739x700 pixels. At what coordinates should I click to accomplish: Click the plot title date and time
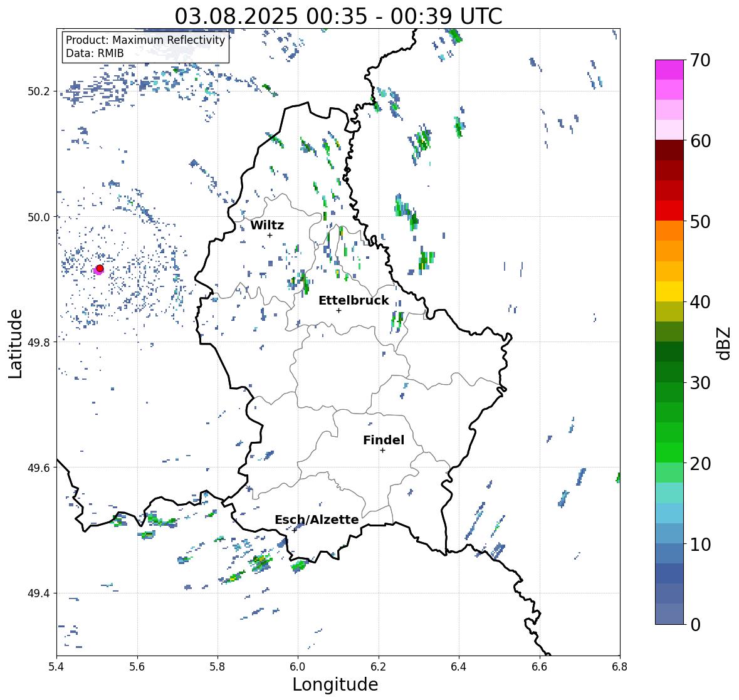(338, 16)
